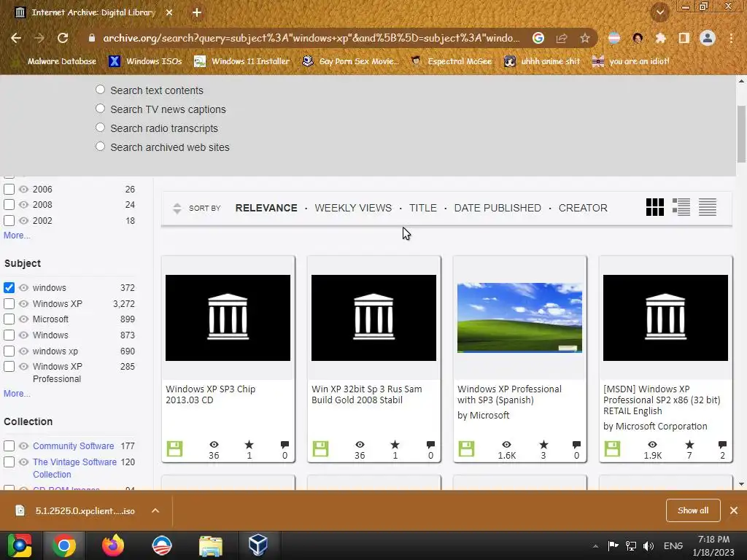Image resolution: width=747 pixels, height=560 pixels.
Task: Expand More subjects under Subject
Action: [x=17, y=394]
